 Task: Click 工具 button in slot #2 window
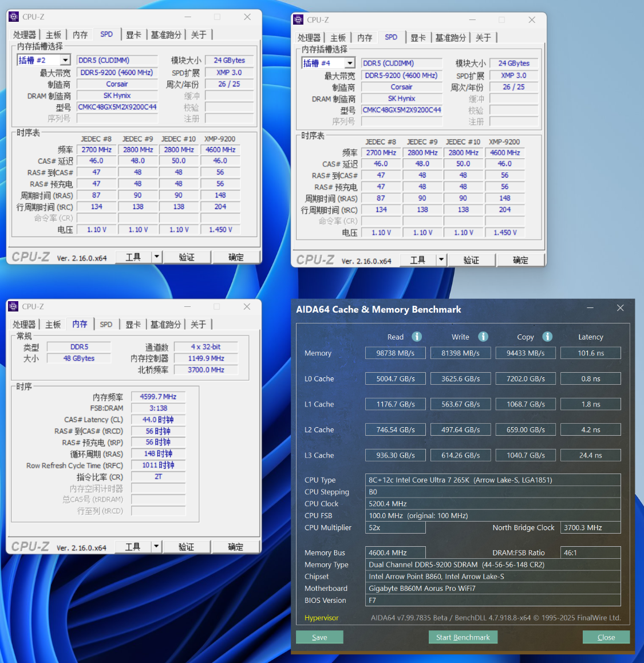[x=133, y=256]
